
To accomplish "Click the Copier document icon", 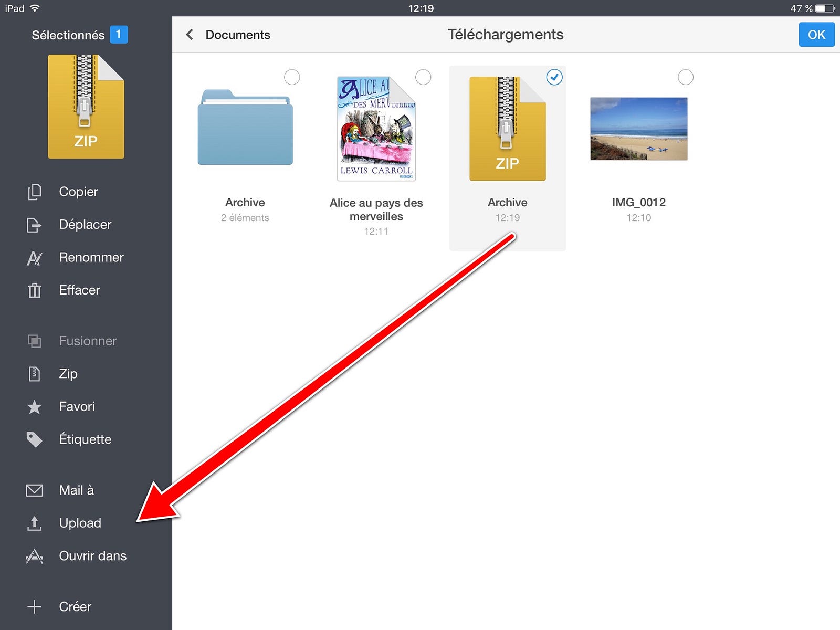I will [x=34, y=192].
